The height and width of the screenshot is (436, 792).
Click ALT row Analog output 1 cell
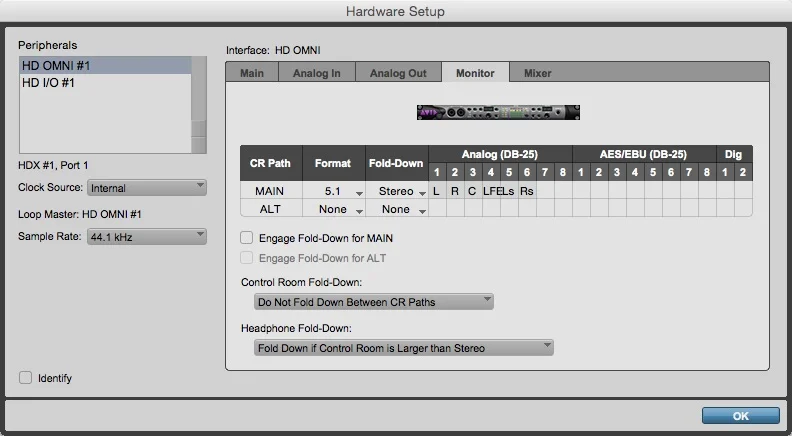click(437, 209)
